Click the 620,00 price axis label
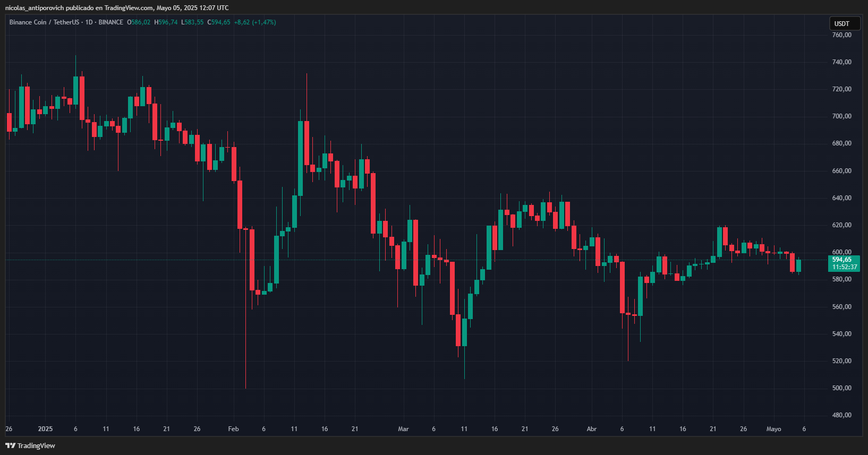This screenshot has height=455, width=868. (841, 225)
